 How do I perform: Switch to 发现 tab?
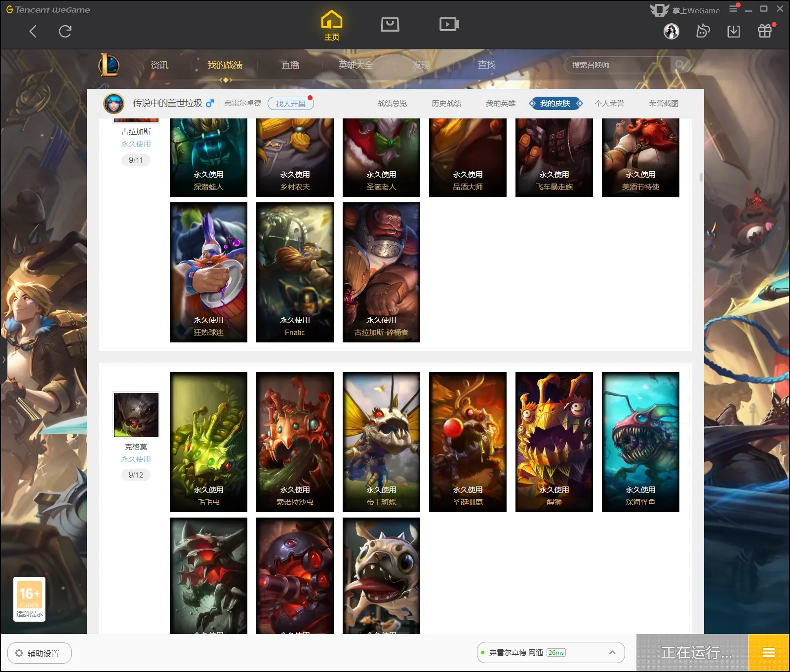click(x=421, y=65)
